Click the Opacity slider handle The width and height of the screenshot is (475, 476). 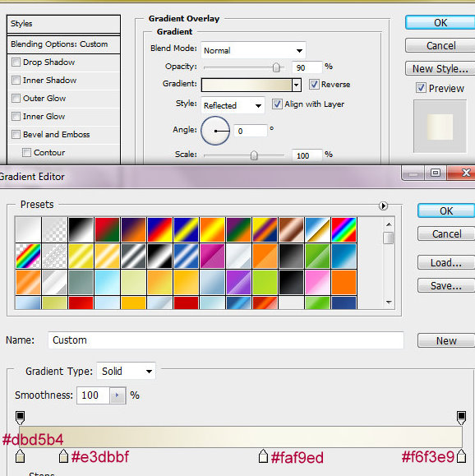point(276,67)
